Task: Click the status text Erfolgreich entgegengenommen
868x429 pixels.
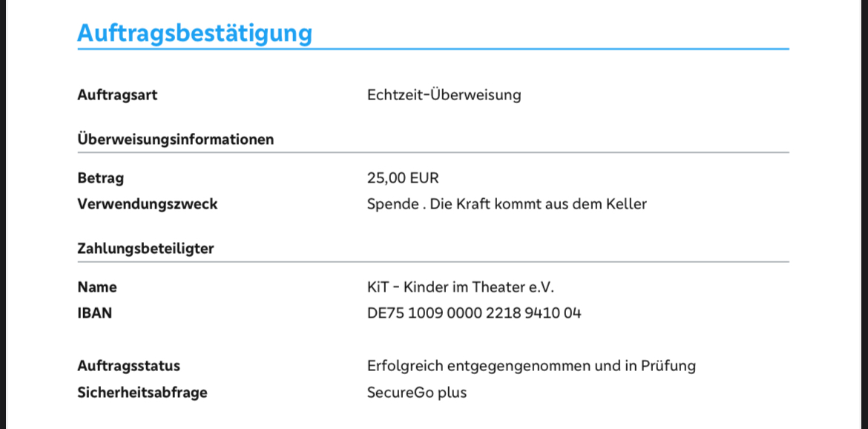Action: [531, 366]
